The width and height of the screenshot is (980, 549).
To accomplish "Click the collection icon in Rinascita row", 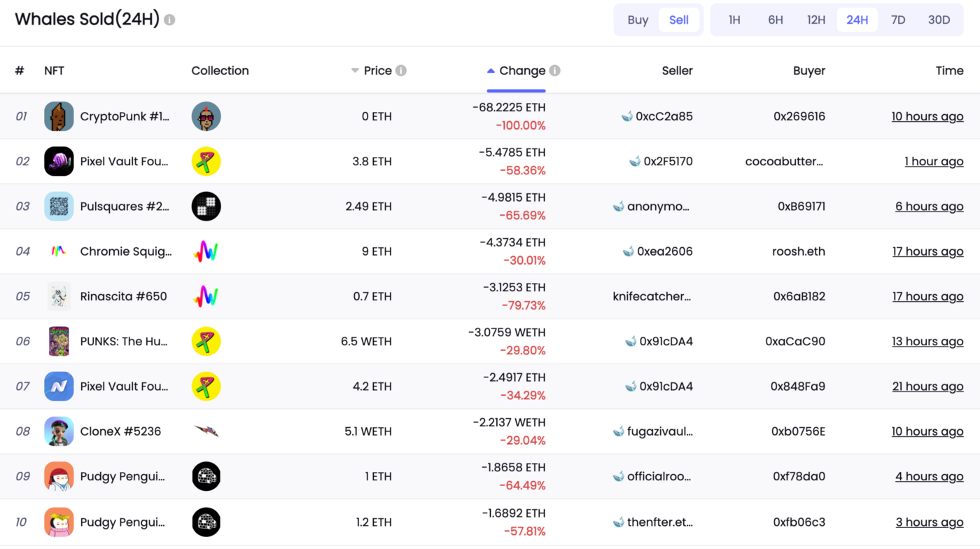I will click(206, 296).
